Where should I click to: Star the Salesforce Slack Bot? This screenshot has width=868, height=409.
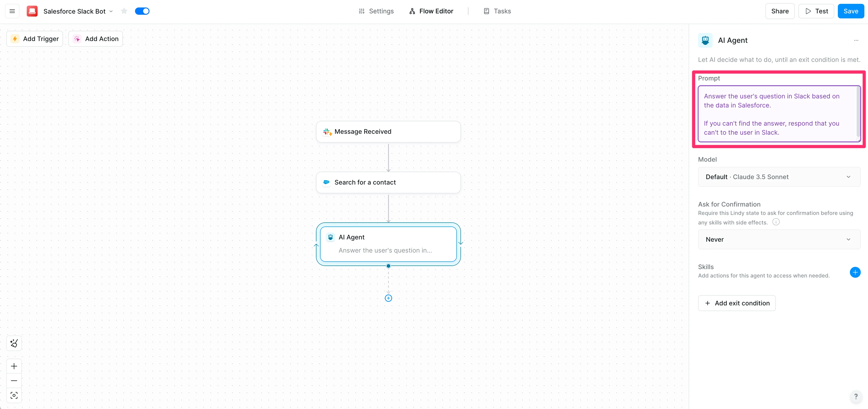tap(124, 11)
